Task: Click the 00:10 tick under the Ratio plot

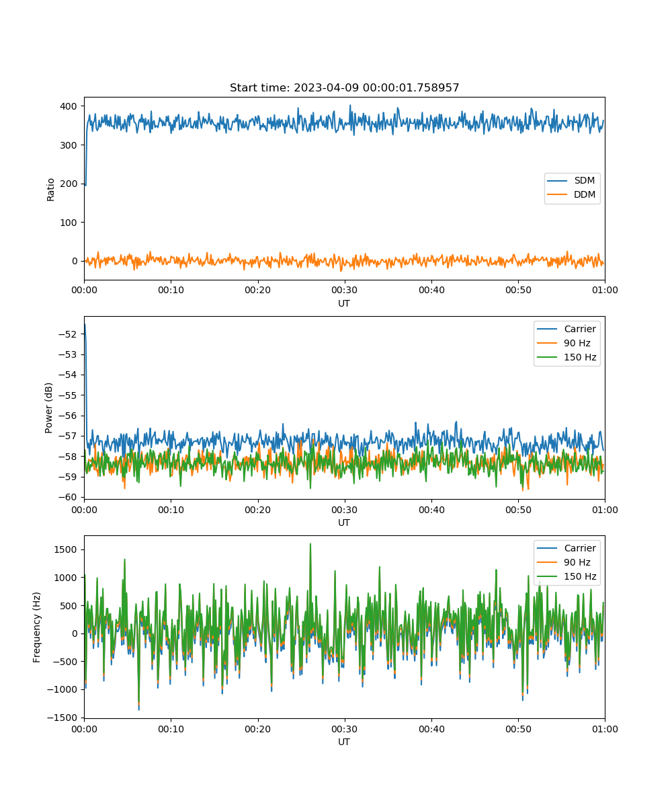Action: (171, 290)
